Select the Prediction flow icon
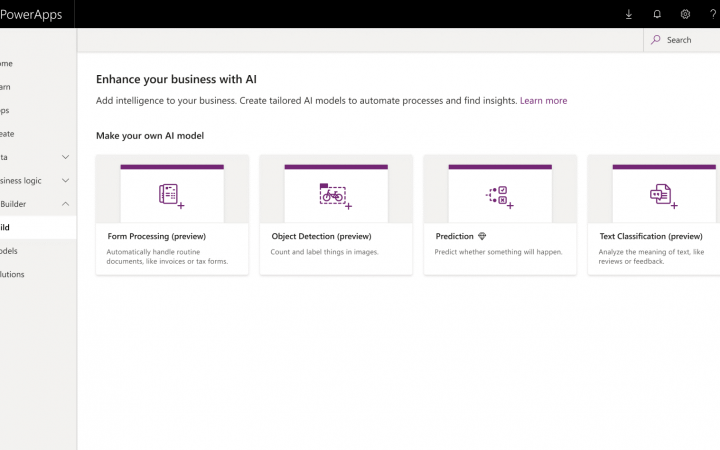 coord(500,197)
